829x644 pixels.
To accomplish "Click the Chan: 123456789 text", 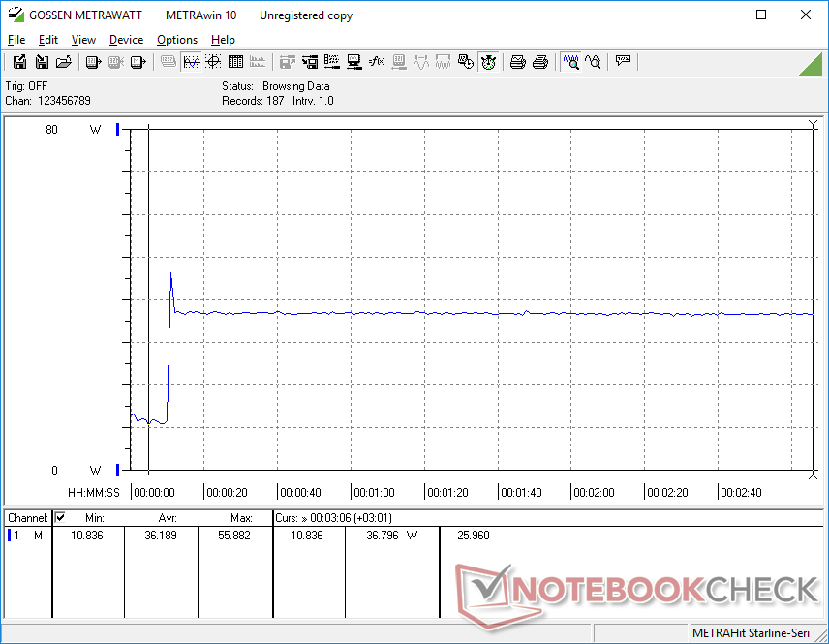I will coord(47,101).
